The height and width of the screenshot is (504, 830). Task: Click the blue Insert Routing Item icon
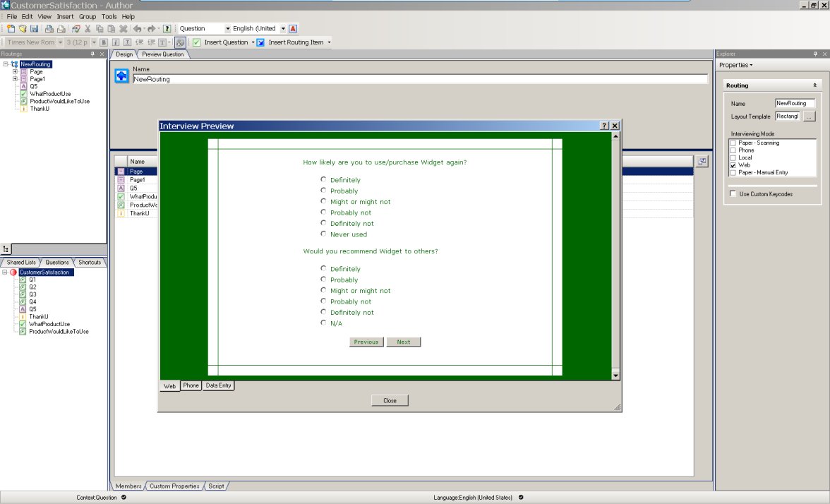(x=260, y=42)
